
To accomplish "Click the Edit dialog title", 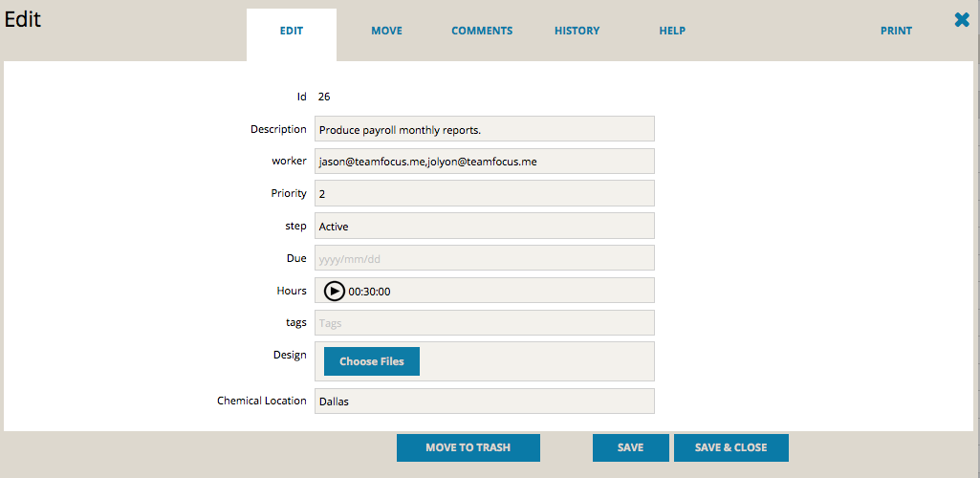I will (23, 19).
